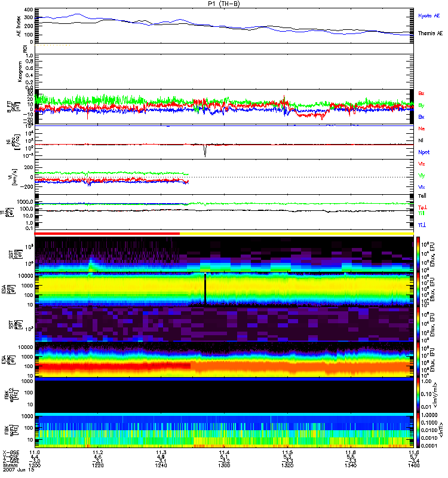The height and width of the screenshot is (478, 448).
Task: Click the sharp dip in the Ni density trace
Action: point(205,151)
